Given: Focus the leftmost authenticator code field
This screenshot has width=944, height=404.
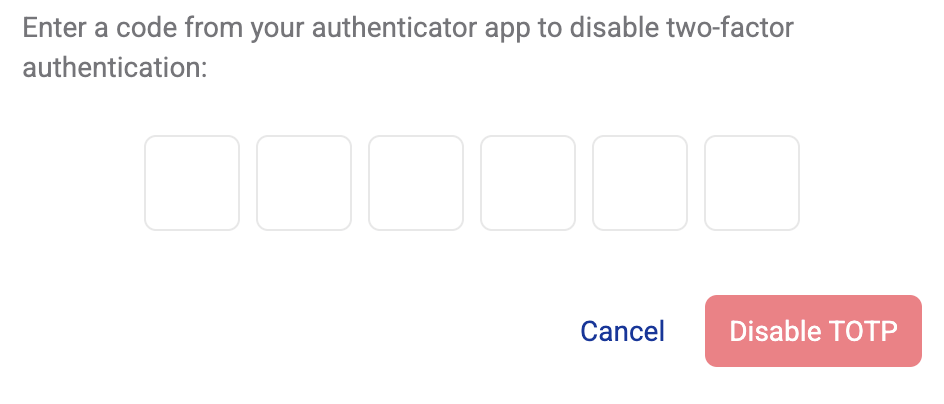Looking at the screenshot, I should [192, 183].
